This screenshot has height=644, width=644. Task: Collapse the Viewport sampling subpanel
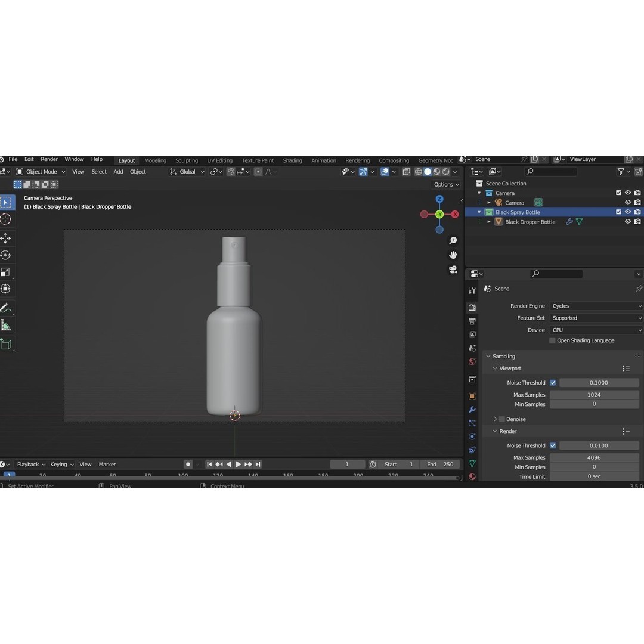click(x=495, y=369)
